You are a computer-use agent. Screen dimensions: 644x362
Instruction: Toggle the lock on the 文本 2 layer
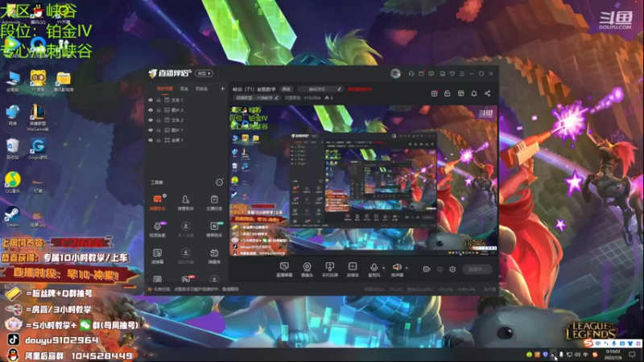pyautogui.click(x=159, y=120)
